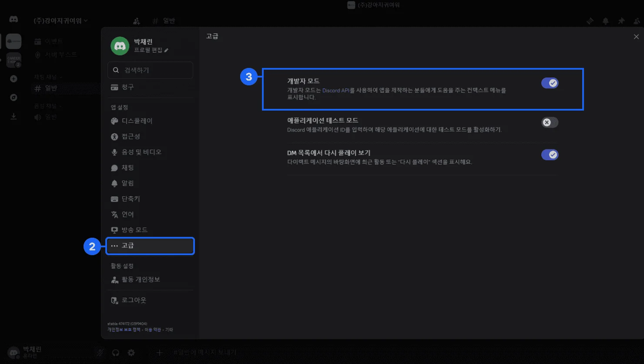Click the download apps icon

pyautogui.click(x=13, y=116)
